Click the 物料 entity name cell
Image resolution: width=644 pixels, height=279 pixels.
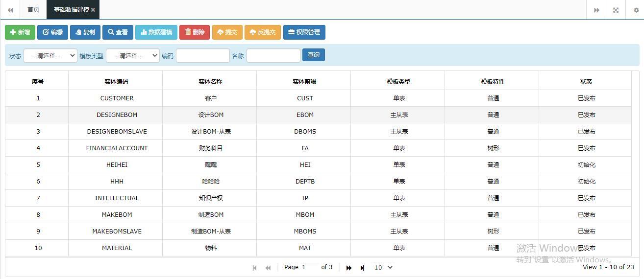[211, 248]
